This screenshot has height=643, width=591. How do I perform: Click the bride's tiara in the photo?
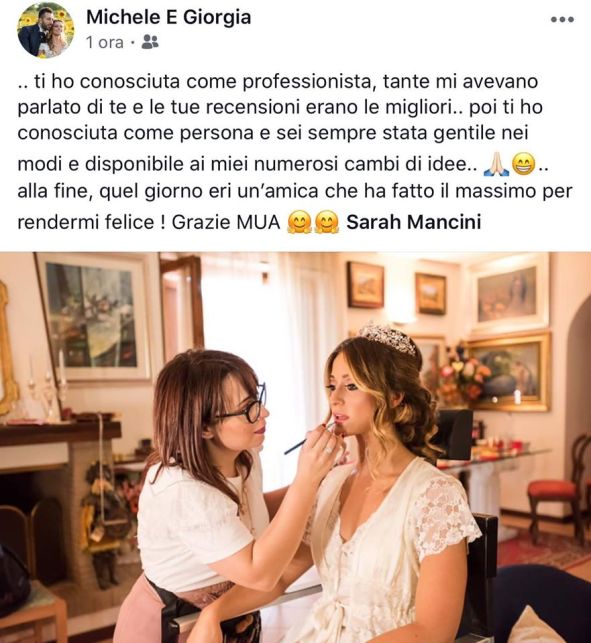[388, 337]
